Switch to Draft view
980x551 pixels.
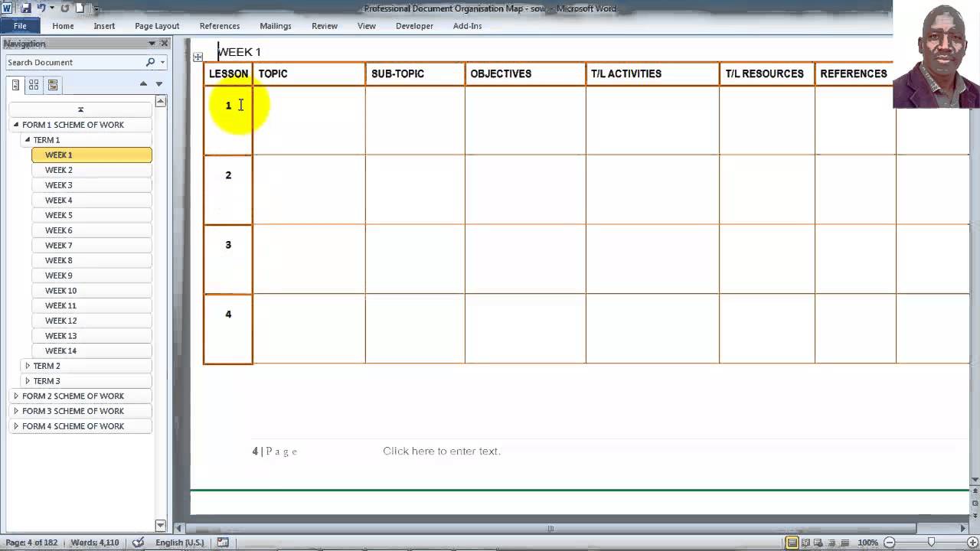[x=847, y=543]
